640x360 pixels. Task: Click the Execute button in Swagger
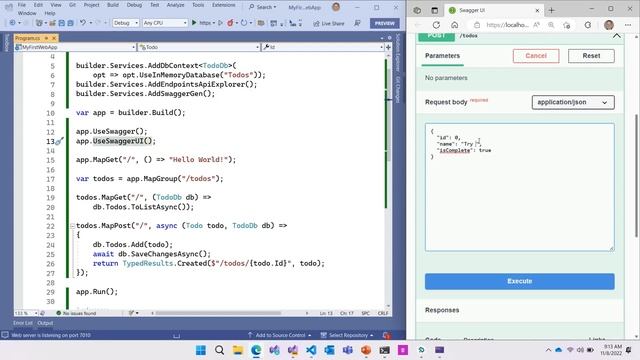(519, 281)
